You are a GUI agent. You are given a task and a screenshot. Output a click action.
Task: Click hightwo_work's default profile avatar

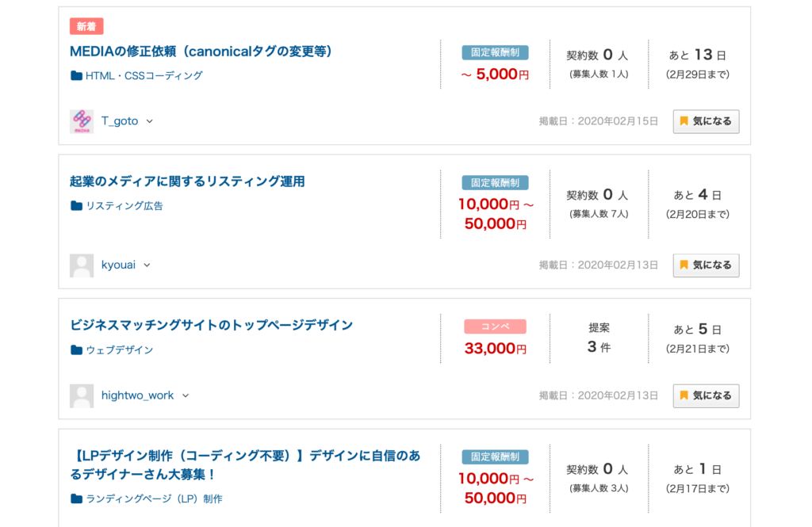click(82, 396)
